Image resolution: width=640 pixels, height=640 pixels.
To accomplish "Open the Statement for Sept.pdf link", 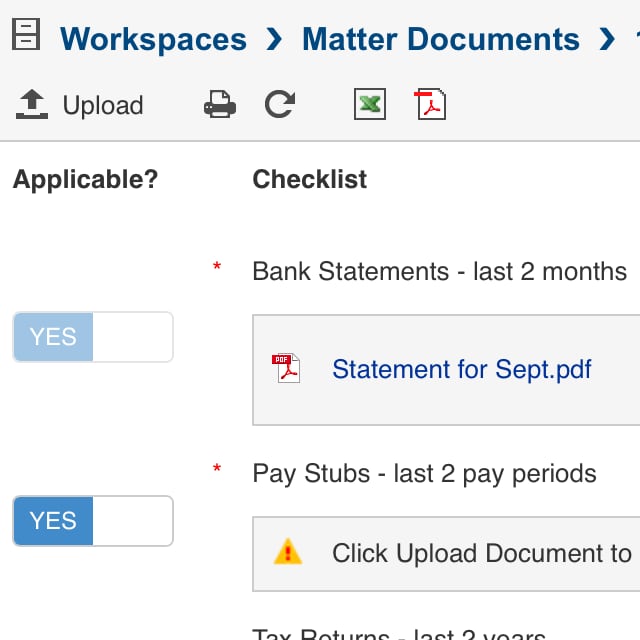I will pos(462,369).
